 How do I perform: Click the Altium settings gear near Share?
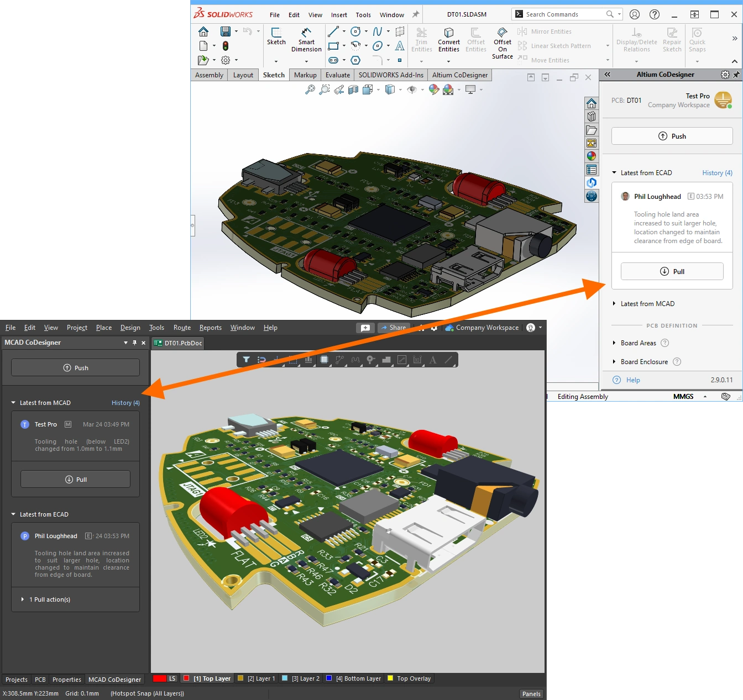[x=434, y=328]
